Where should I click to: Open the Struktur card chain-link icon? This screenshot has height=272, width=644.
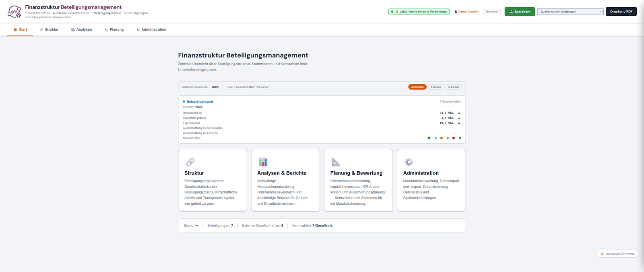[x=190, y=162]
